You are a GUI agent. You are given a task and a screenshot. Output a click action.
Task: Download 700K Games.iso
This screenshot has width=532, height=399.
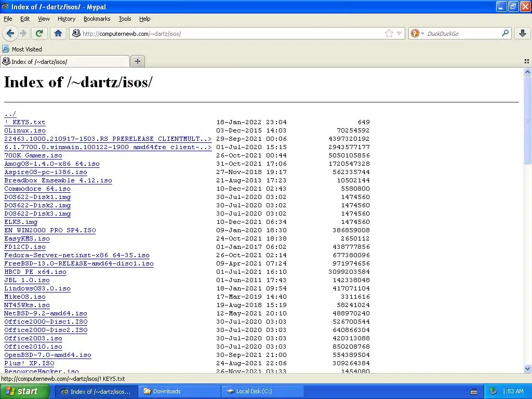point(33,155)
